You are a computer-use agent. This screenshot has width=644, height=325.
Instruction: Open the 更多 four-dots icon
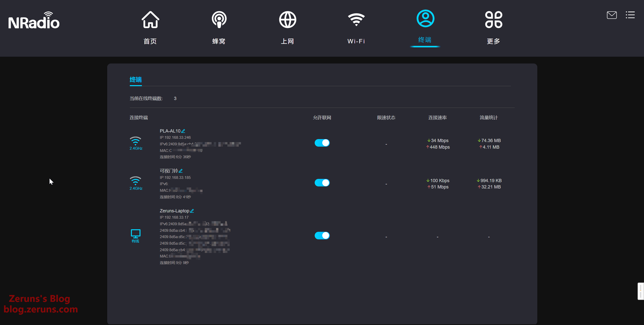click(x=494, y=20)
